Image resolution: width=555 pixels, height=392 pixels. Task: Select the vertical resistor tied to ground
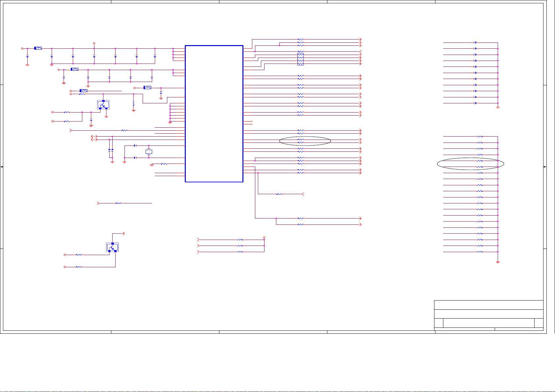coord(133,103)
